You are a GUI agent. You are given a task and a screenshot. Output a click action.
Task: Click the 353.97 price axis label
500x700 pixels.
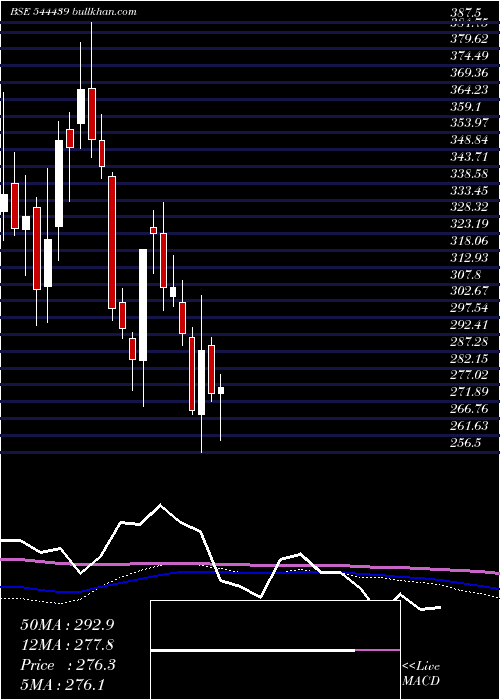(x=469, y=124)
